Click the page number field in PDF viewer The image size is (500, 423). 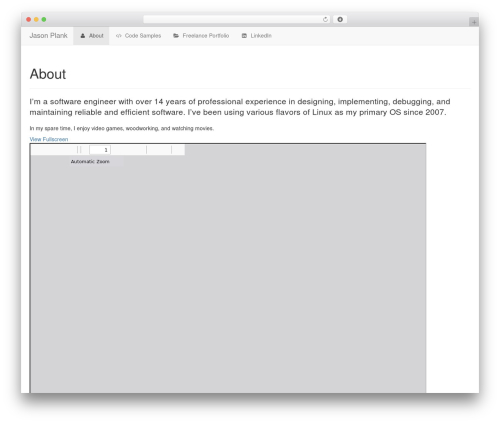pyautogui.click(x=100, y=150)
